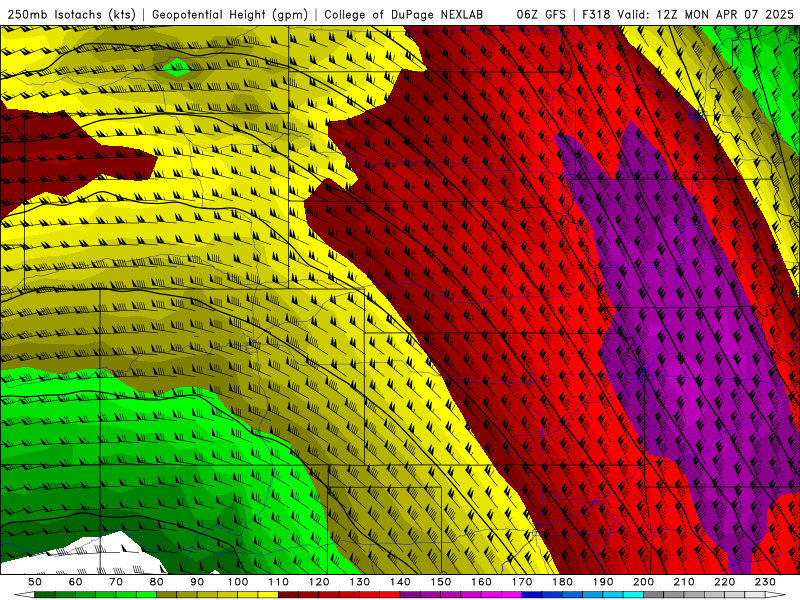Screen dimensions: 800x600
Task: Pick the darkest green swatch beginning at 50
Action: pyautogui.click(x=45, y=595)
